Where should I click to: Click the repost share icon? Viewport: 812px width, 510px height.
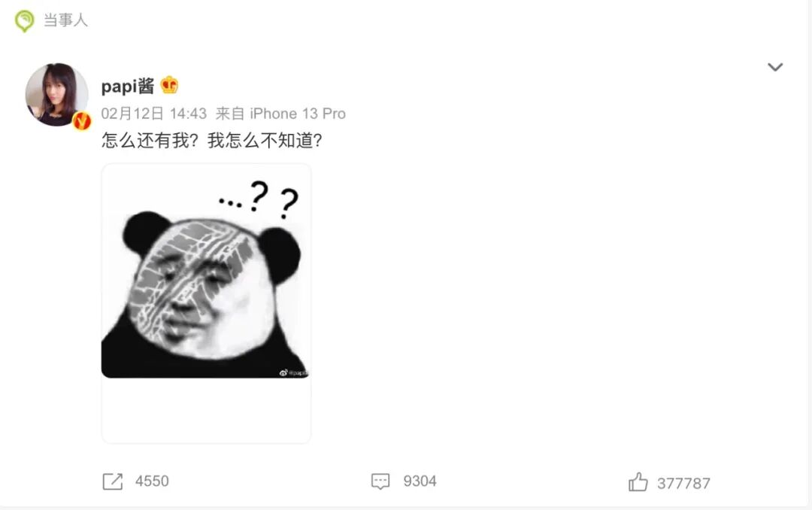[x=112, y=481]
